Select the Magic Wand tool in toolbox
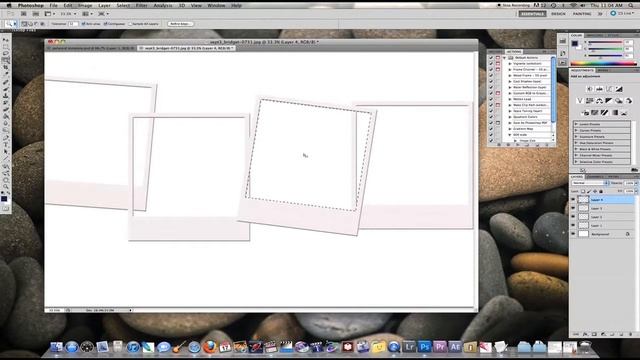The image size is (640, 360). 6,61
